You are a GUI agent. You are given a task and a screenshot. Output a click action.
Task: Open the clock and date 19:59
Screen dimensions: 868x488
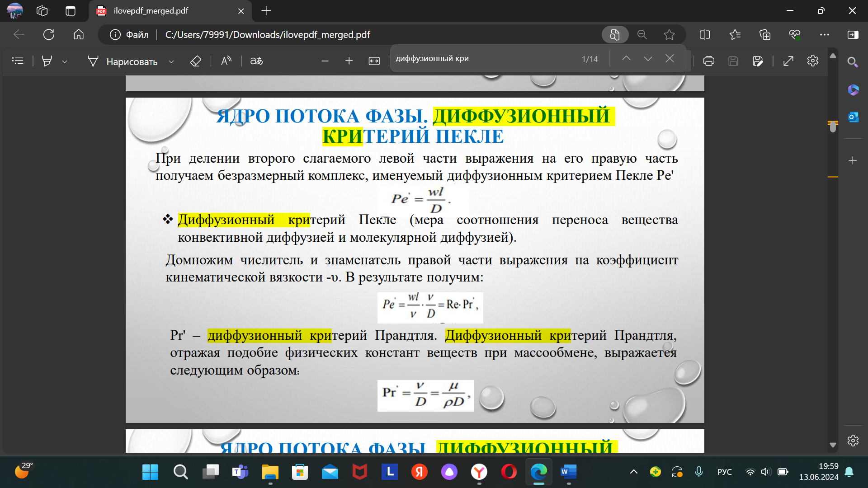[819, 472]
